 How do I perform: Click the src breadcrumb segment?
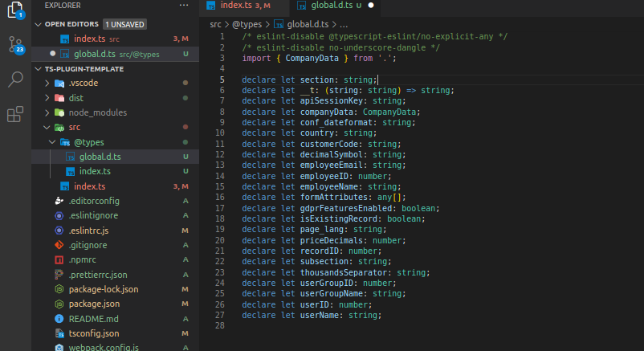point(215,24)
